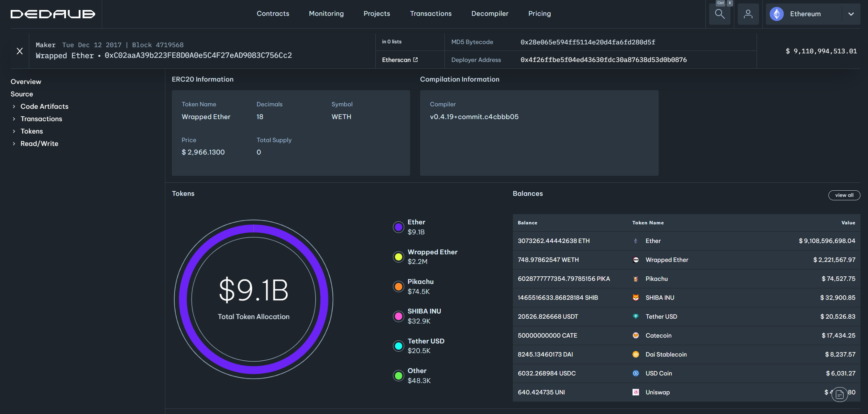Go to the Monitoring nav tab

click(x=326, y=14)
